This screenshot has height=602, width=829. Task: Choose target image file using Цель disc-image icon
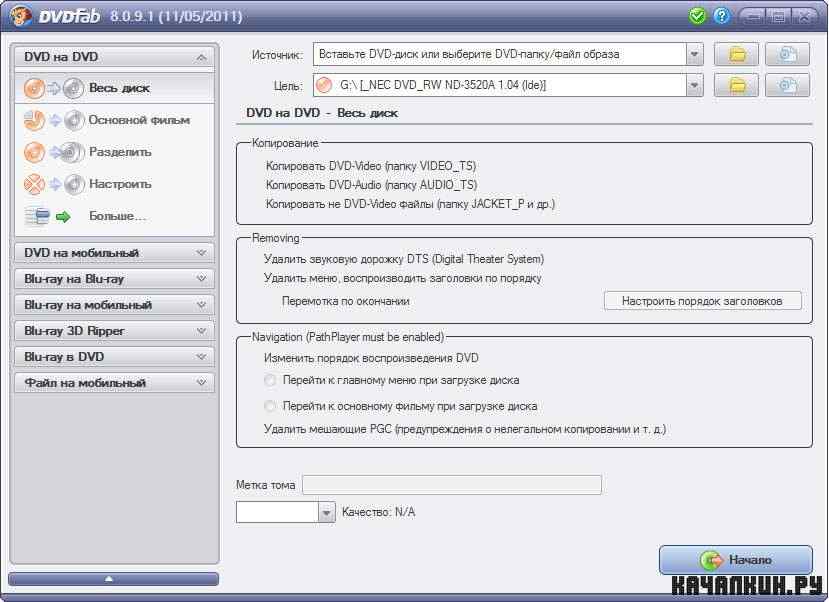(787, 85)
